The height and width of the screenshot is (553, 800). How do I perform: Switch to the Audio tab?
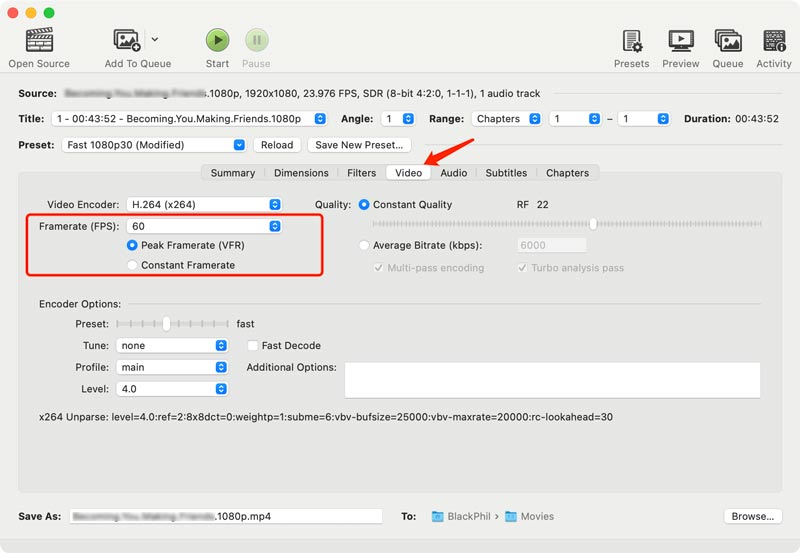click(453, 173)
